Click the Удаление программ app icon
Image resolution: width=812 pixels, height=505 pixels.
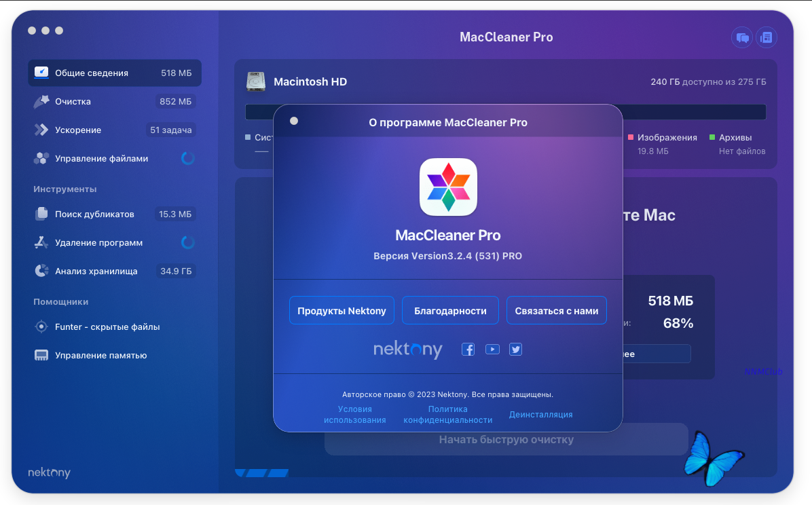[x=41, y=242]
